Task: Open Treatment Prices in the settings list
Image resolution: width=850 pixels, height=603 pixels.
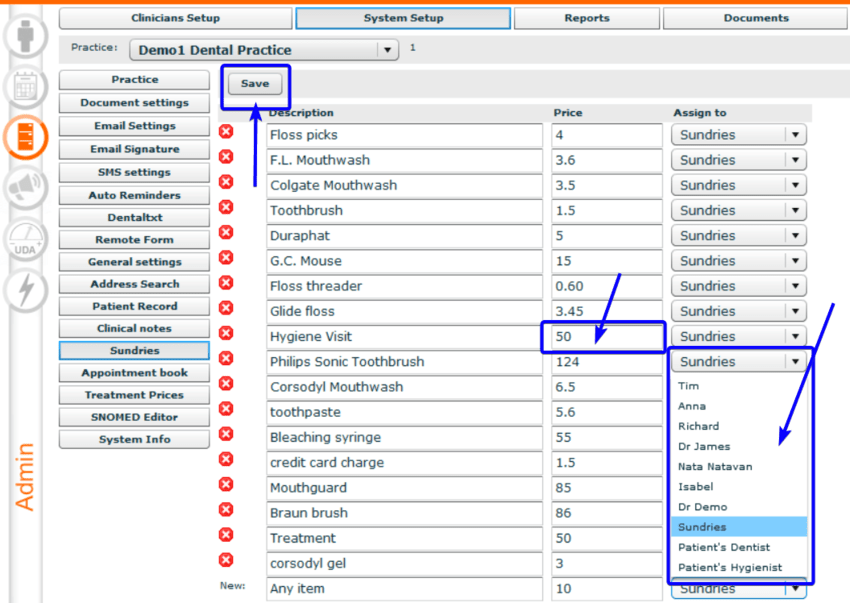Action: tap(134, 395)
